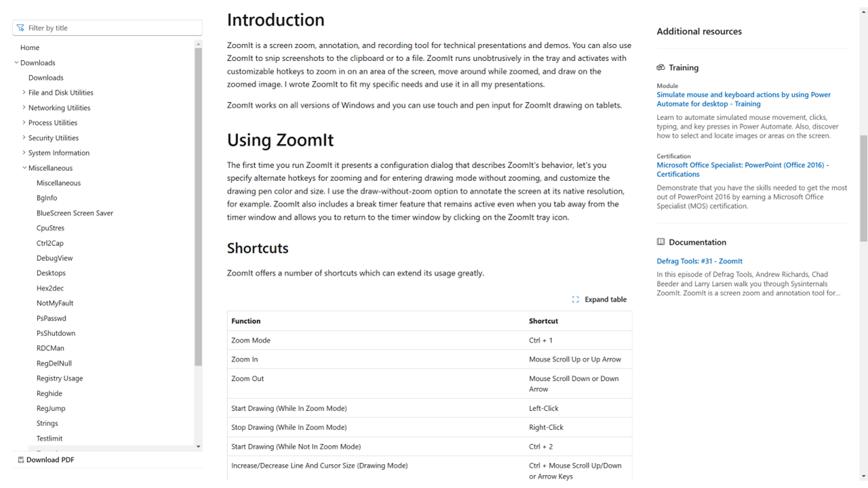Expand File and Disk Utilities

click(x=24, y=93)
